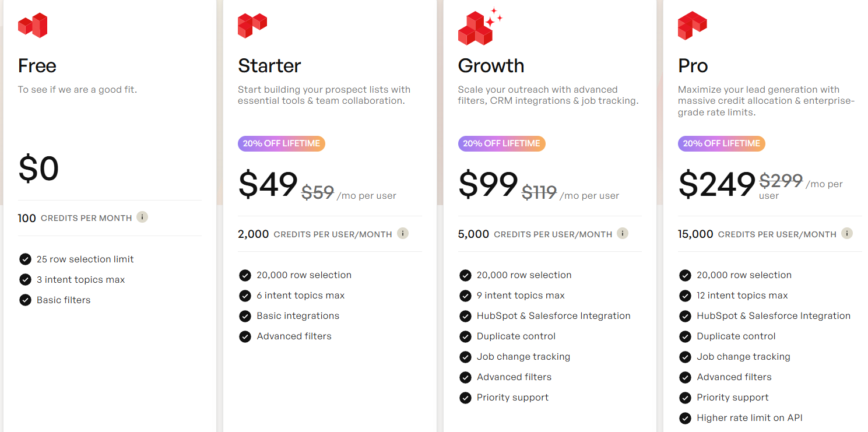Select the checkmark next to Starter's Advanced filters
Viewport: 868px width, 432px height.
pyautogui.click(x=245, y=336)
